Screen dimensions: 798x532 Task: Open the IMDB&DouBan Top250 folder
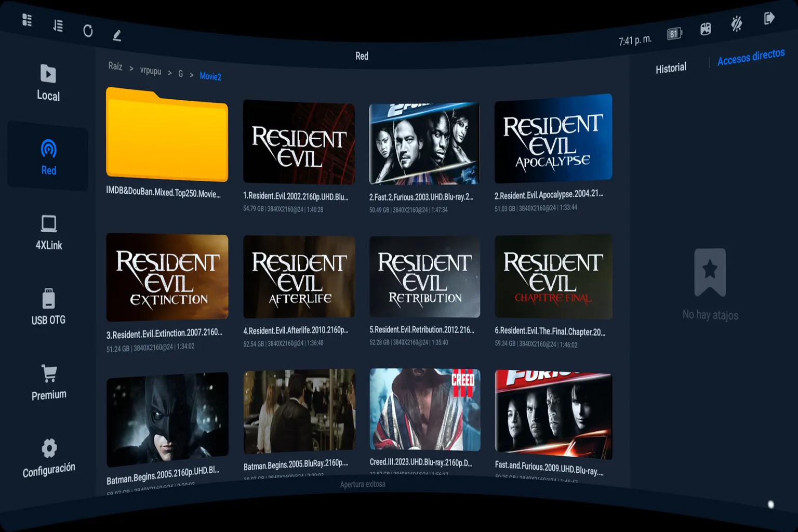pyautogui.click(x=167, y=134)
